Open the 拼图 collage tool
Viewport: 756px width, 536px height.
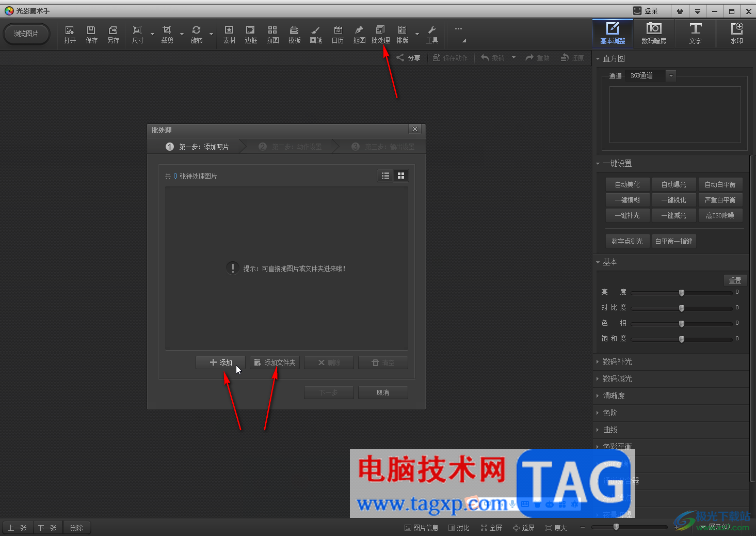(272, 35)
